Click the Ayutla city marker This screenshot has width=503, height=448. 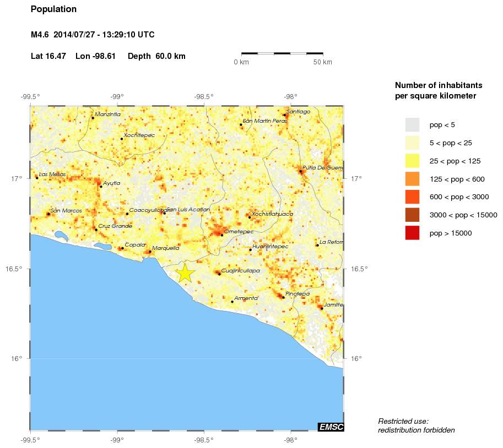click(100, 185)
